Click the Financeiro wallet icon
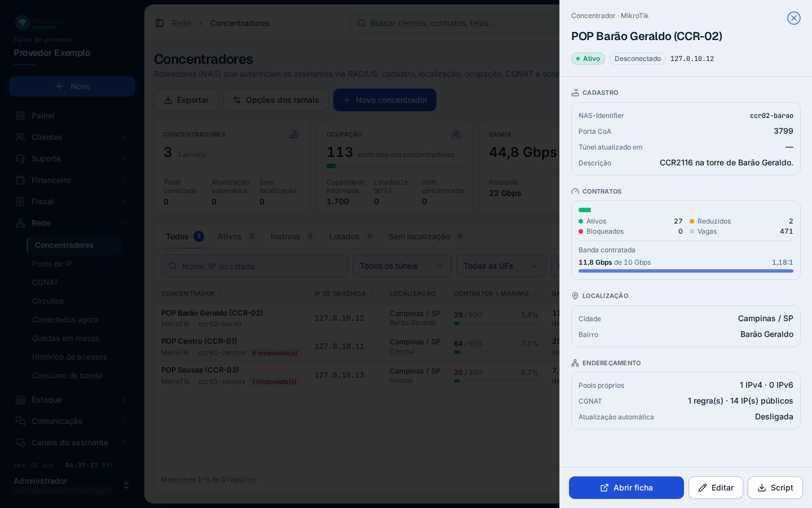Screen dimensions: 812x508 tap(20, 180)
